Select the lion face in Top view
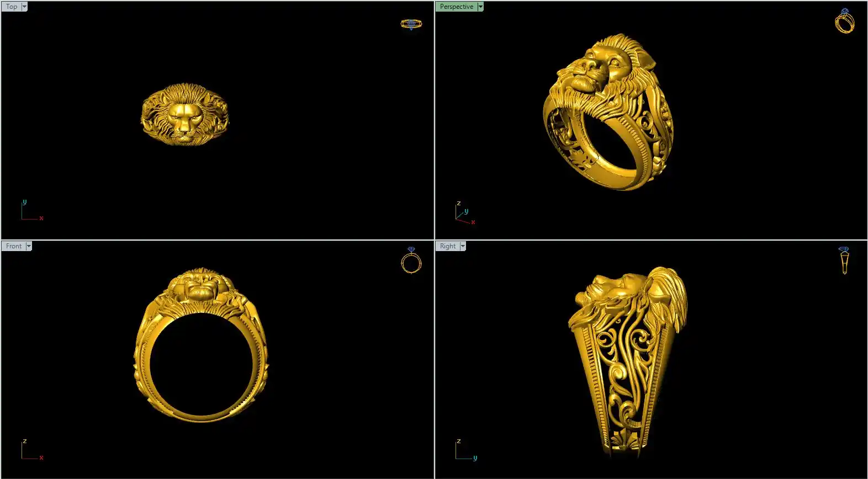The width and height of the screenshot is (868, 479). pyautogui.click(x=184, y=117)
